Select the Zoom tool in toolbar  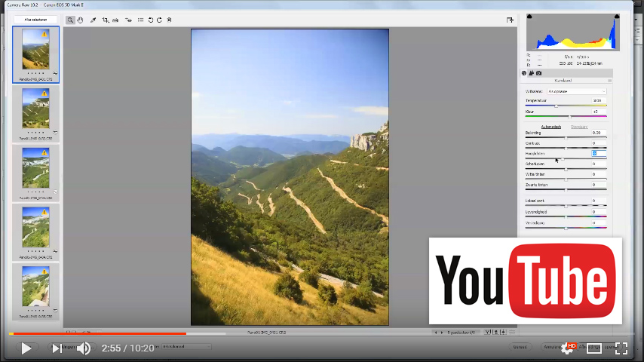pyautogui.click(x=70, y=20)
